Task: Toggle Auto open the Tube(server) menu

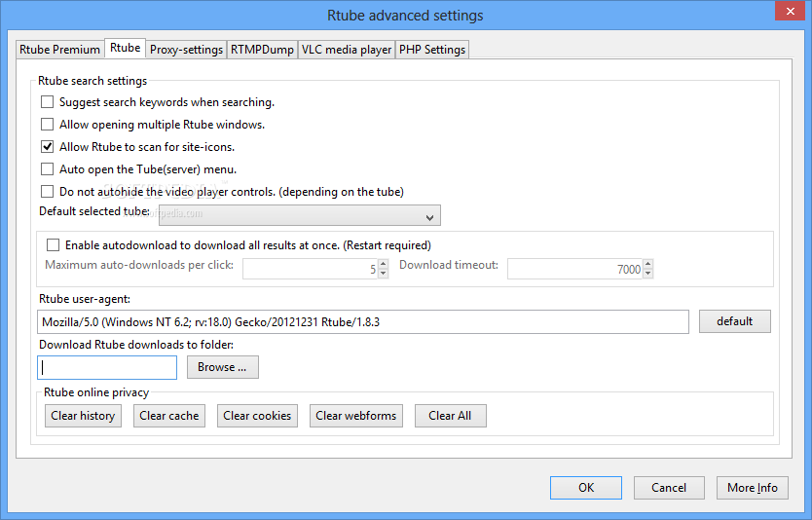Action: point(47,168)
